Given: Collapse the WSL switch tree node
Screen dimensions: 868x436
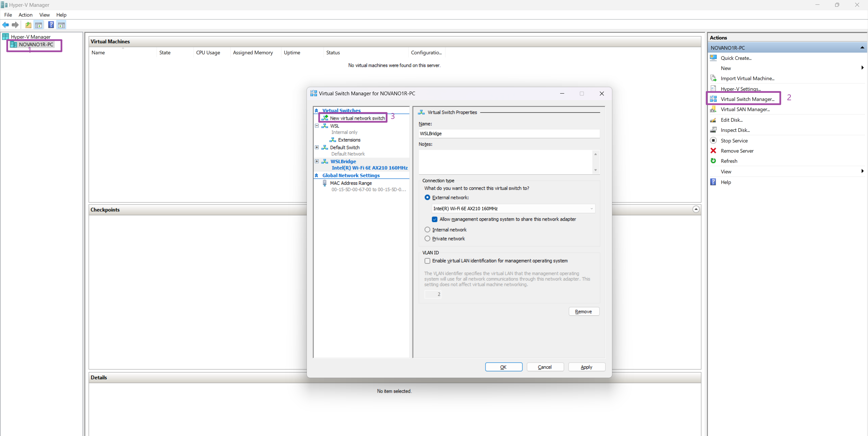Looking at the screenshot, I should coord(317,126).
